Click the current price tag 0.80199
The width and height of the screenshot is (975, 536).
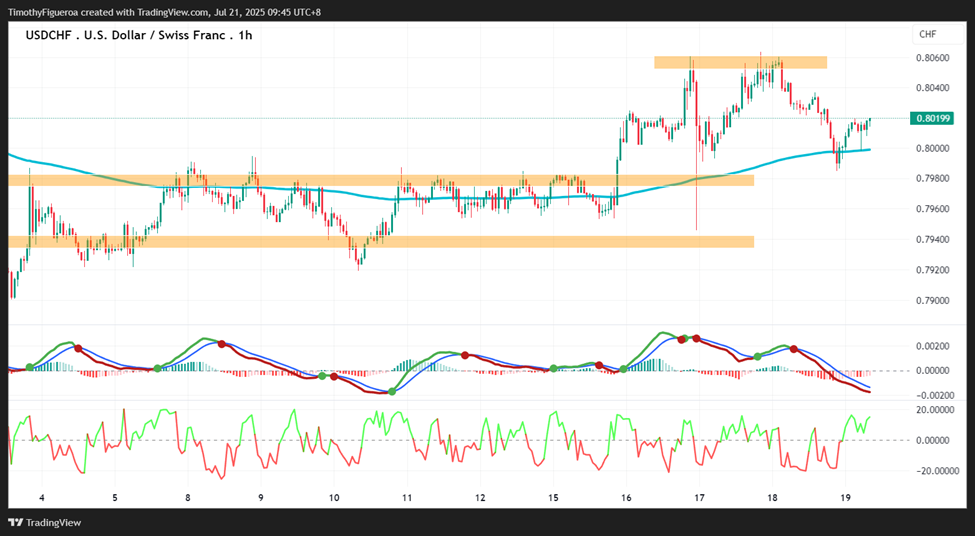coord(931,118)
